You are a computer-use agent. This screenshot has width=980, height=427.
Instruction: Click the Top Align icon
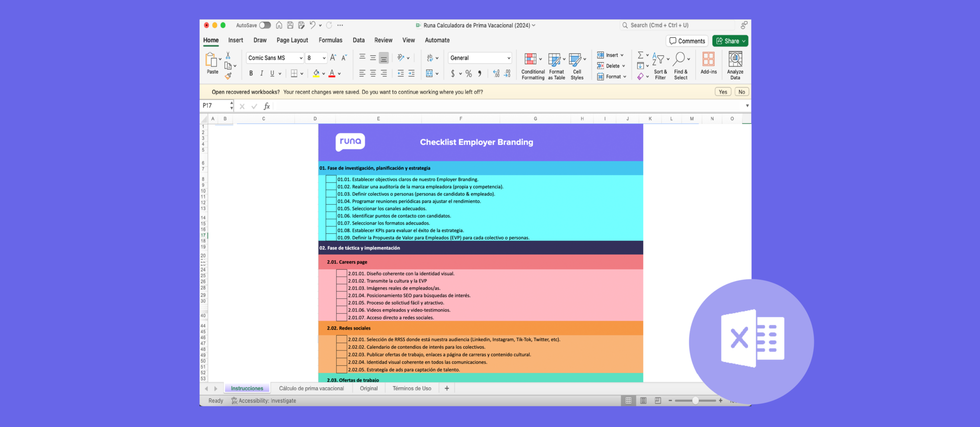pyautogui.click(x=362, y=57)
